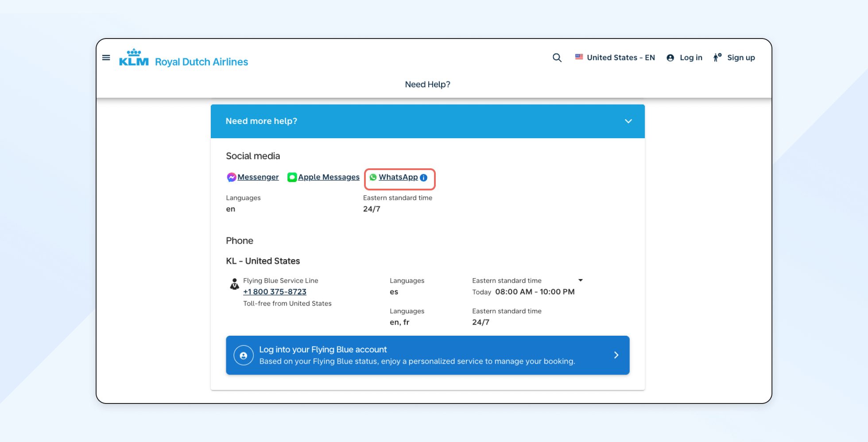Select the Need Help? page tab
Viewport: 868px width, 442px height.
pos(427,85)
